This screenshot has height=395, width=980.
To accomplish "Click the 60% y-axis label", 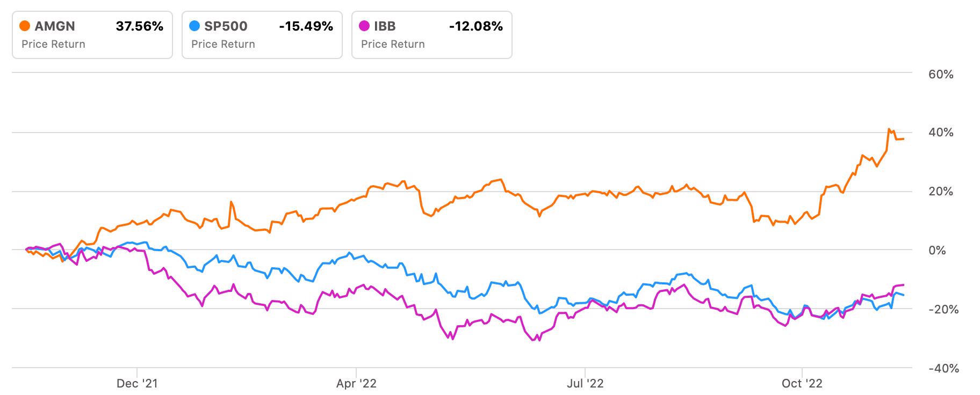I will click(x=941, y=75).
